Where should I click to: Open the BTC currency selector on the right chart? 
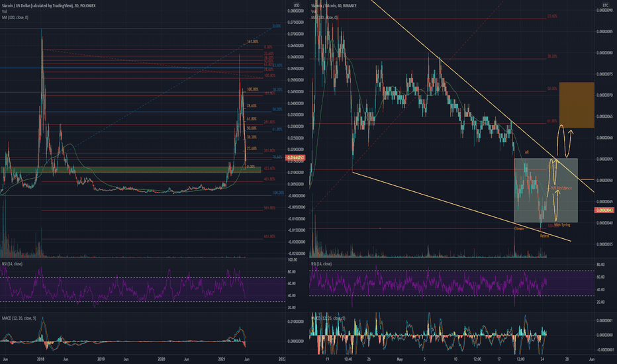tap(605, 5)
